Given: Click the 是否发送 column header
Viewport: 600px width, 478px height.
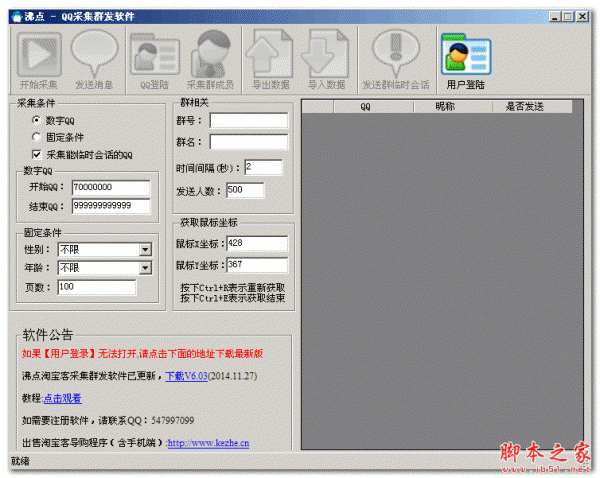Looking at the screenshot, I should 532,107.
